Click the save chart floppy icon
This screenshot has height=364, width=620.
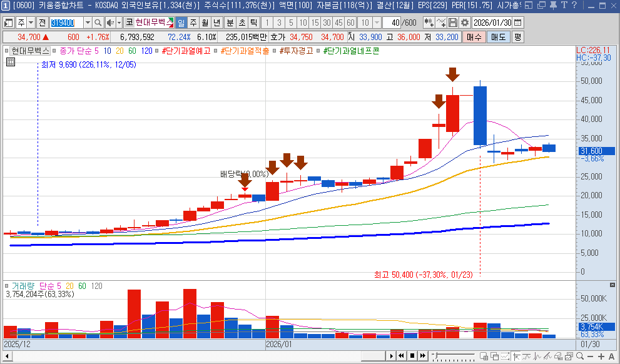click(453, 23)
